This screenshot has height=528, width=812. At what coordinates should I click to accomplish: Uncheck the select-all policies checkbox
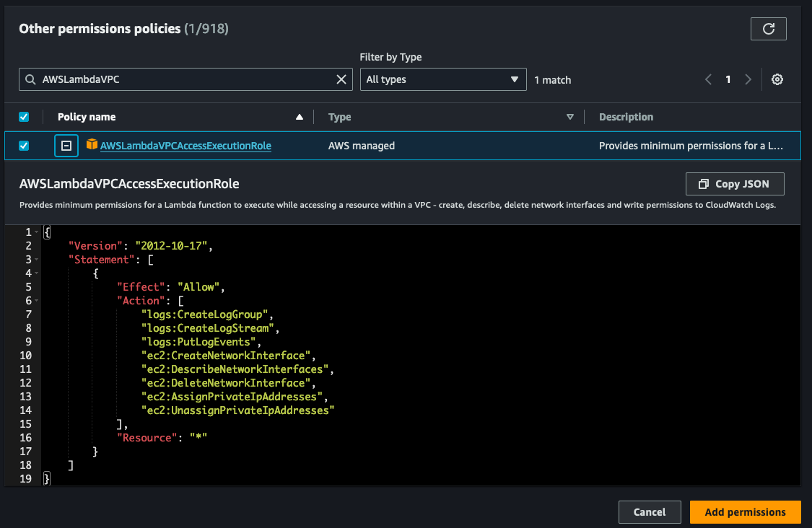click(24, 116)
